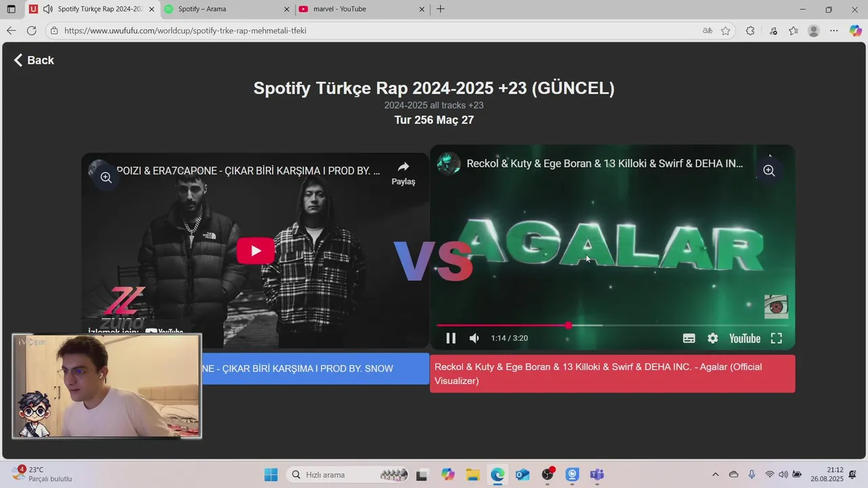Open the Agalar video title link
Viewport: 868px width, 488px height.
coord(605,163)
